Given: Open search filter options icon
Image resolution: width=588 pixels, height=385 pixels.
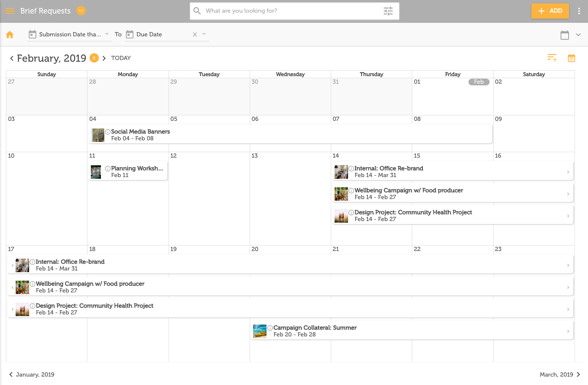Looking at the screenshot, I should (x=388, y=11).
